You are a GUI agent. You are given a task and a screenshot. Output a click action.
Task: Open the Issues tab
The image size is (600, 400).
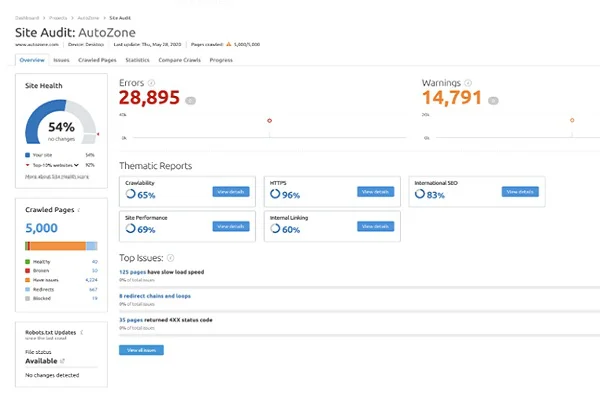(x=61, y=60)
